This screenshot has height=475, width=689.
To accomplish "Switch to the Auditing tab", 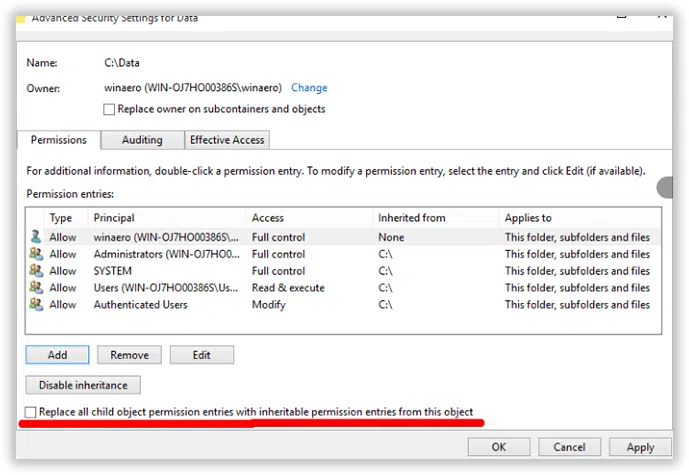I will point(143,140).
